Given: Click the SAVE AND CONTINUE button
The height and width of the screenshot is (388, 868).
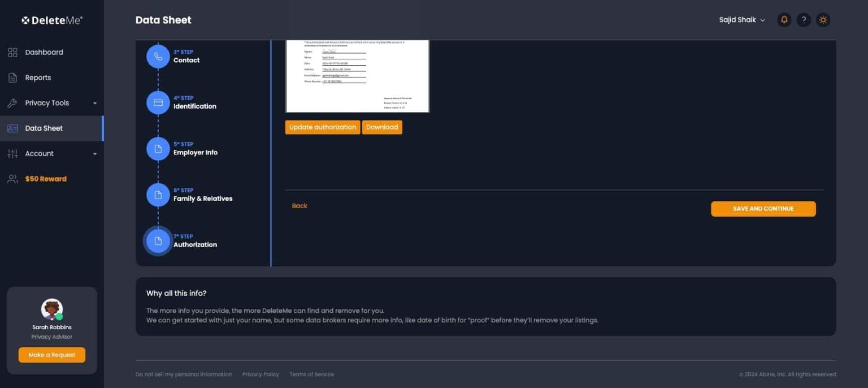Looking at the screenshot, I should tap(763, 208).
